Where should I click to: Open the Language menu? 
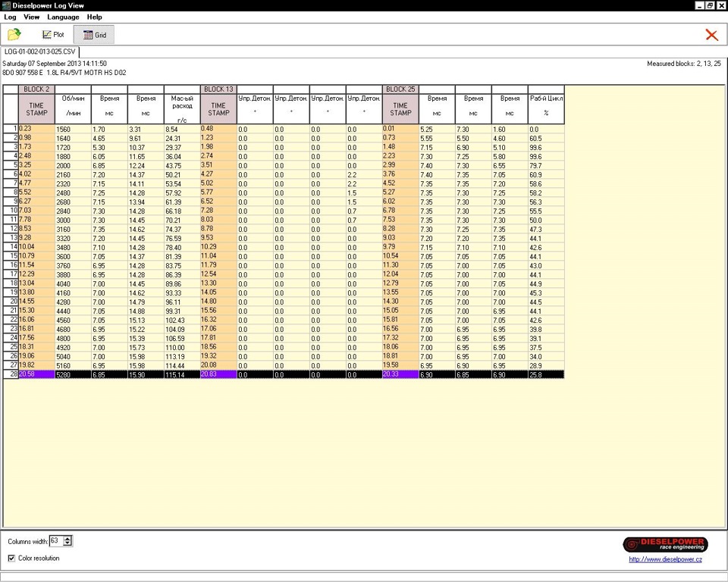coord(63,17)
